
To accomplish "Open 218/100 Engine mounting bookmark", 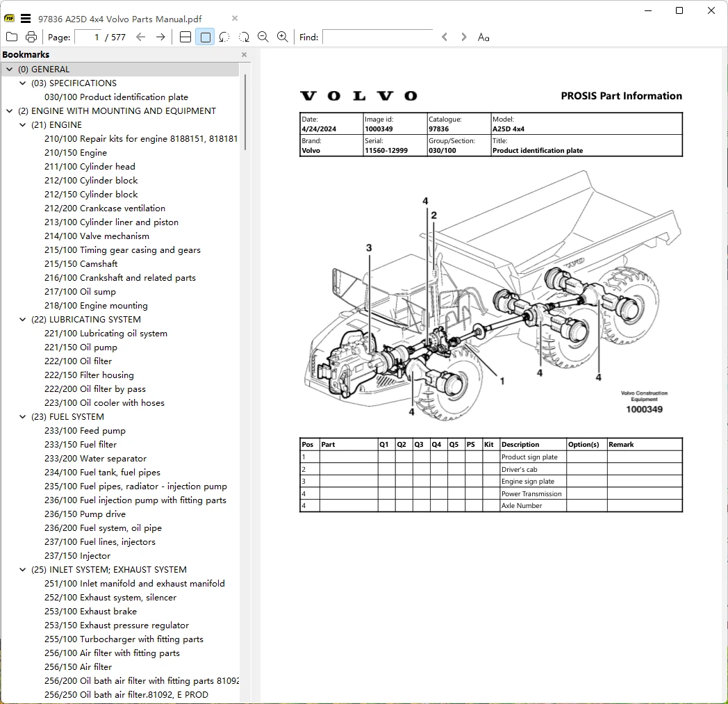I will pos(96,306).
